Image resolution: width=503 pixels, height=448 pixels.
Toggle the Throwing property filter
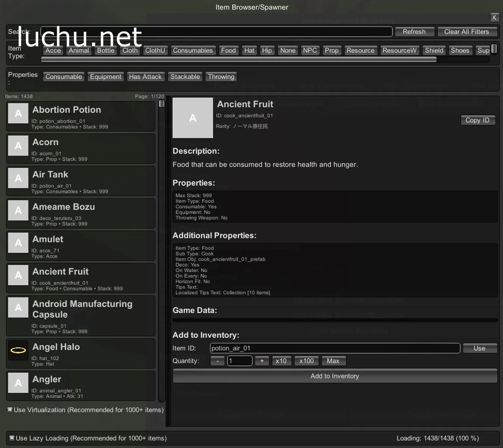[x=221, y=77]
